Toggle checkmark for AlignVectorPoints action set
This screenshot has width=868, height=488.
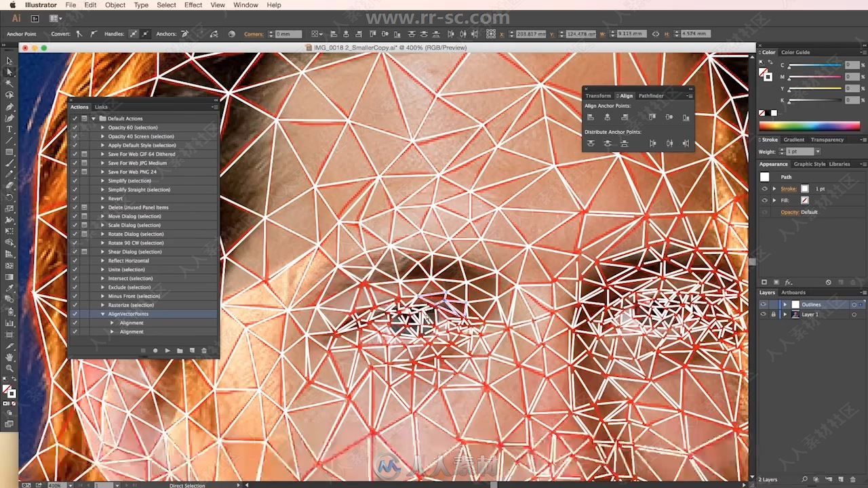tap(75, 314)
